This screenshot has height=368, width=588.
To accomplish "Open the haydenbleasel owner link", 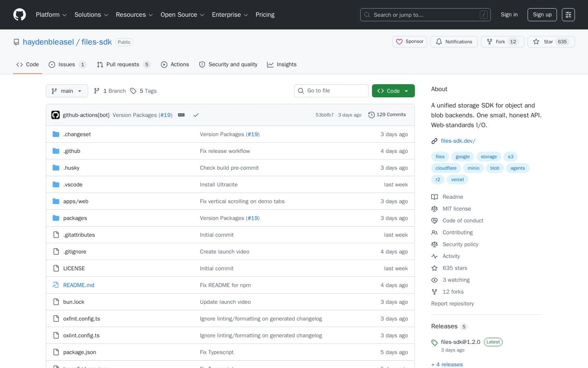I will point(48,42).
